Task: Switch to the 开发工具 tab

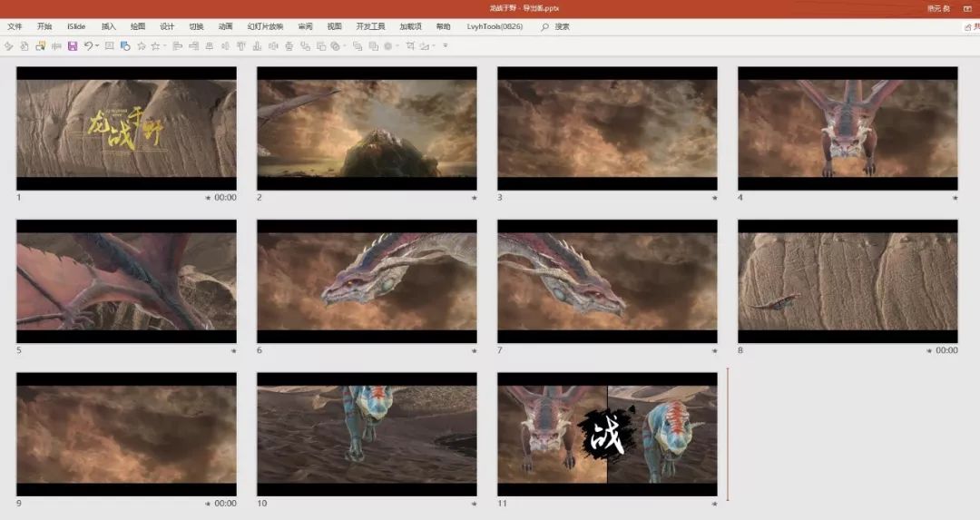Action: click(370, 27)
